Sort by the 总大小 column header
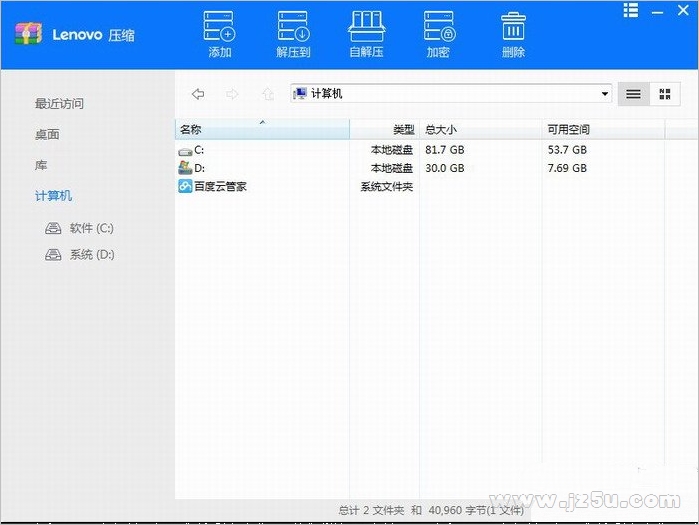Viewport: 699px width, 525px height. pos(481,130)
